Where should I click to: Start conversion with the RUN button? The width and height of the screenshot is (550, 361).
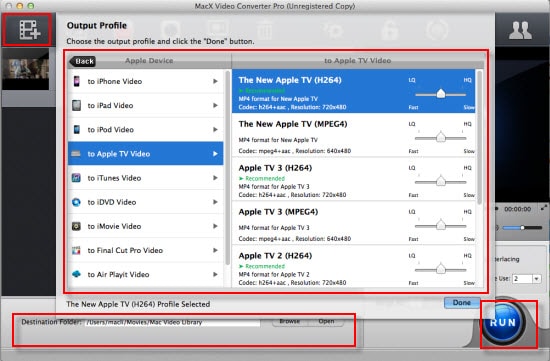pos(503,322)
